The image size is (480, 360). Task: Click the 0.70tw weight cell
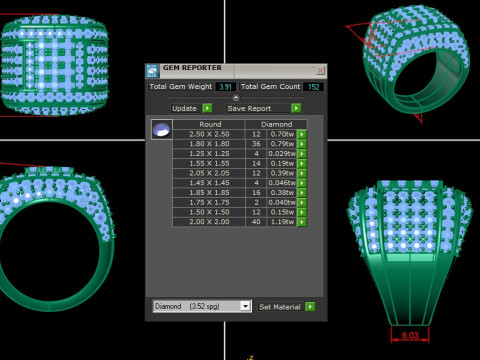pyautogui.click(x=282, y=134)
